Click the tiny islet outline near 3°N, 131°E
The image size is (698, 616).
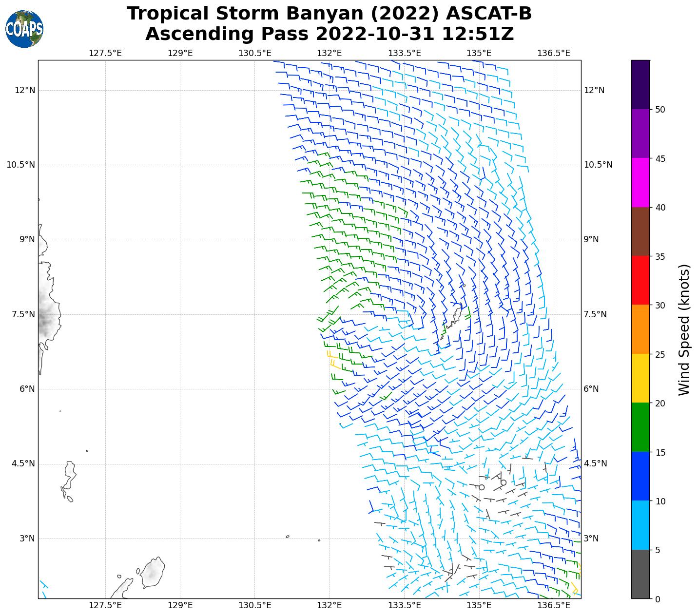point(288,537)
